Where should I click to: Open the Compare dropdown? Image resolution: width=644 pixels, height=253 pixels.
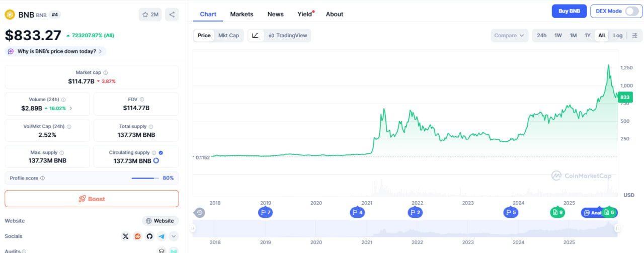509,35
